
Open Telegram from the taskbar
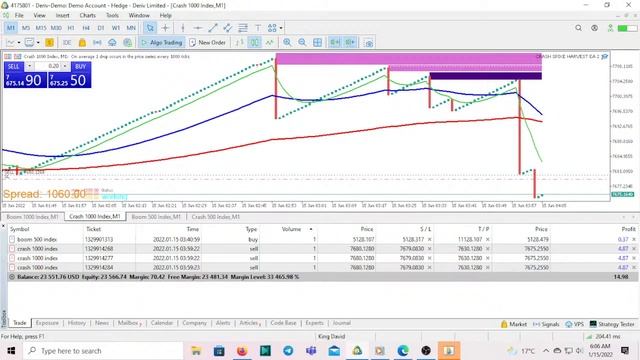[288, 351]
